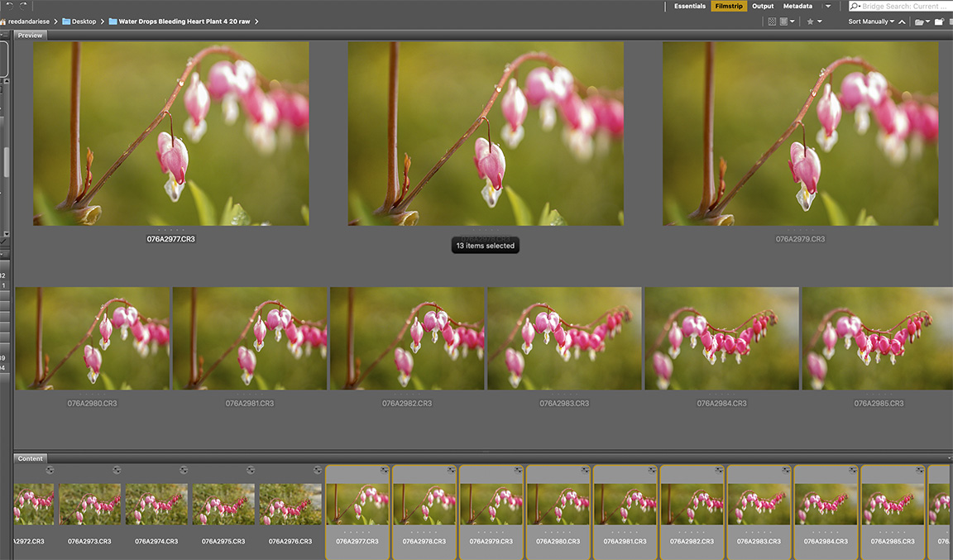Click the magnifying glass in Bridge Search field
The image size is (953, 560).
(854, 6)
